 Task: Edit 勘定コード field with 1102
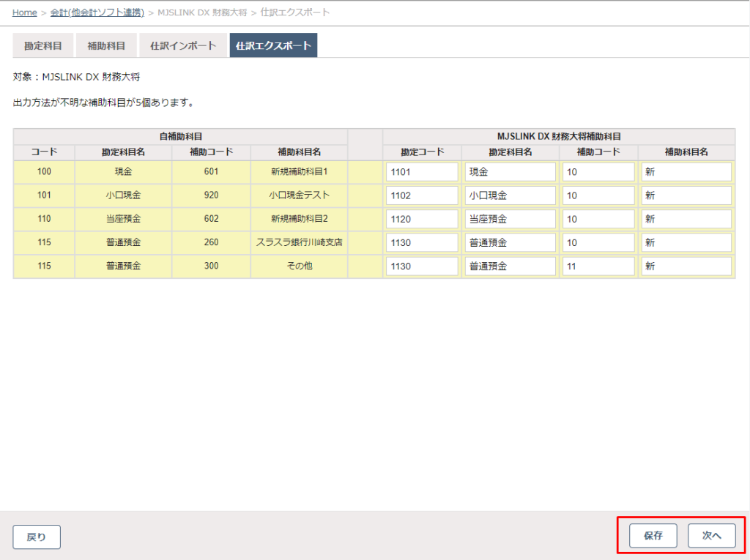click(422, 195)
